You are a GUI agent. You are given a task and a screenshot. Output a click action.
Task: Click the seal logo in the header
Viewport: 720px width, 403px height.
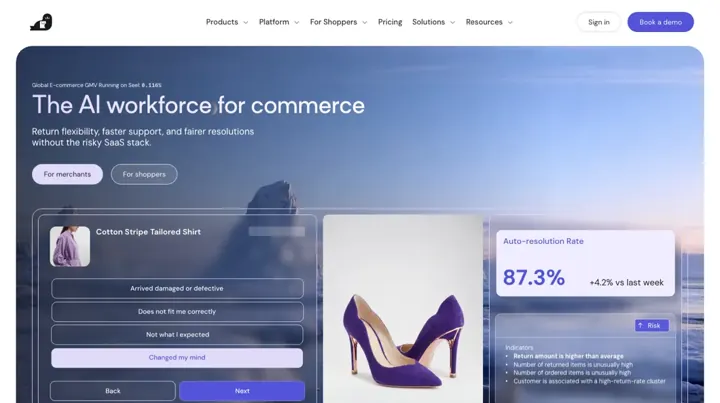(x=41, y=22)
